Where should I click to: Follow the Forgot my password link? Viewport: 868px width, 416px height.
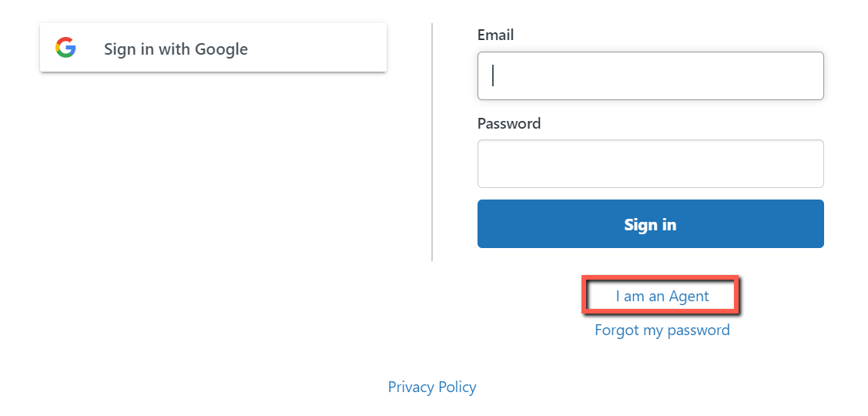pos(662,330)
